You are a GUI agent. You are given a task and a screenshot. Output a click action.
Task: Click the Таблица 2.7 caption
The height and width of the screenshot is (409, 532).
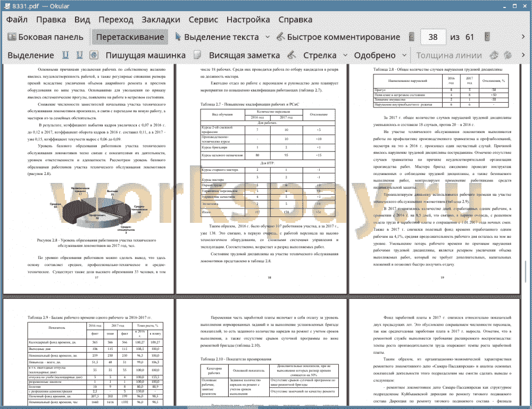(x=250, y=104)
